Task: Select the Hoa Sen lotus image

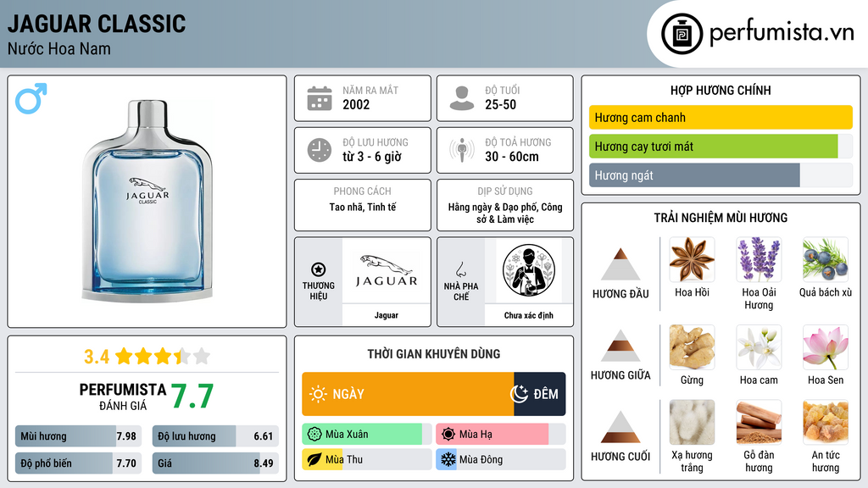Action: pos(826,347)
